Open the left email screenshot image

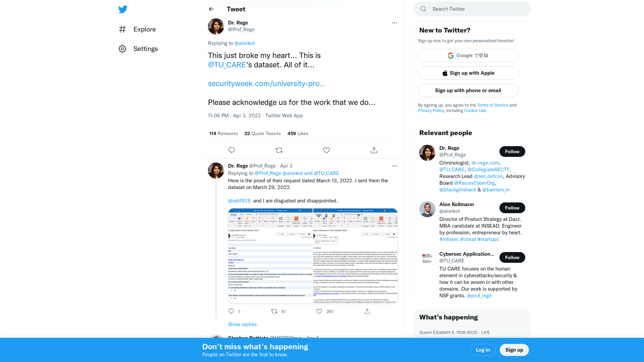pos(270,256)
